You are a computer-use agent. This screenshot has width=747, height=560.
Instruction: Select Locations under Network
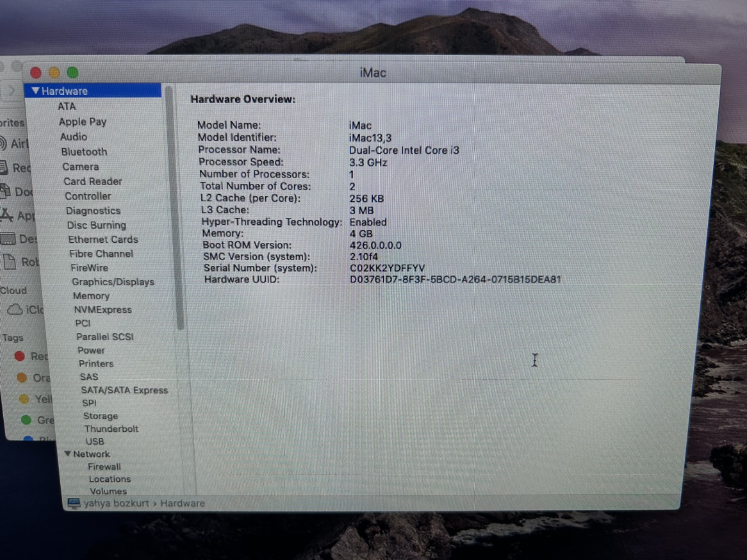click(110, 479)
